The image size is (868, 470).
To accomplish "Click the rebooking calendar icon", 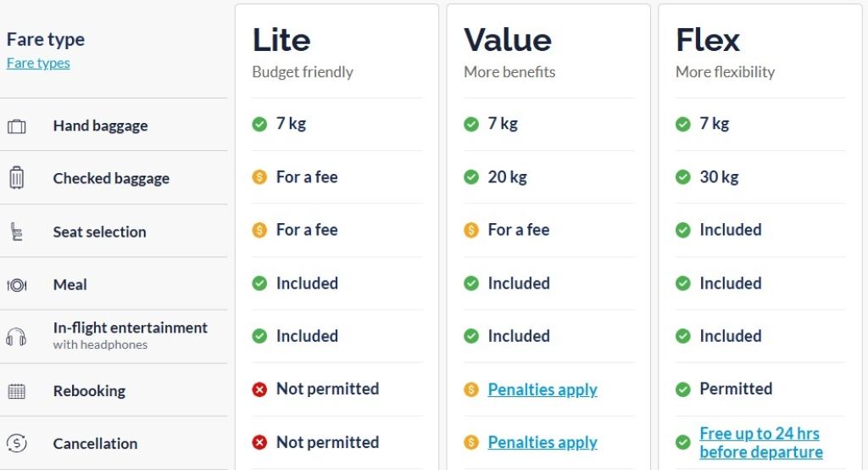I will 17,391.
